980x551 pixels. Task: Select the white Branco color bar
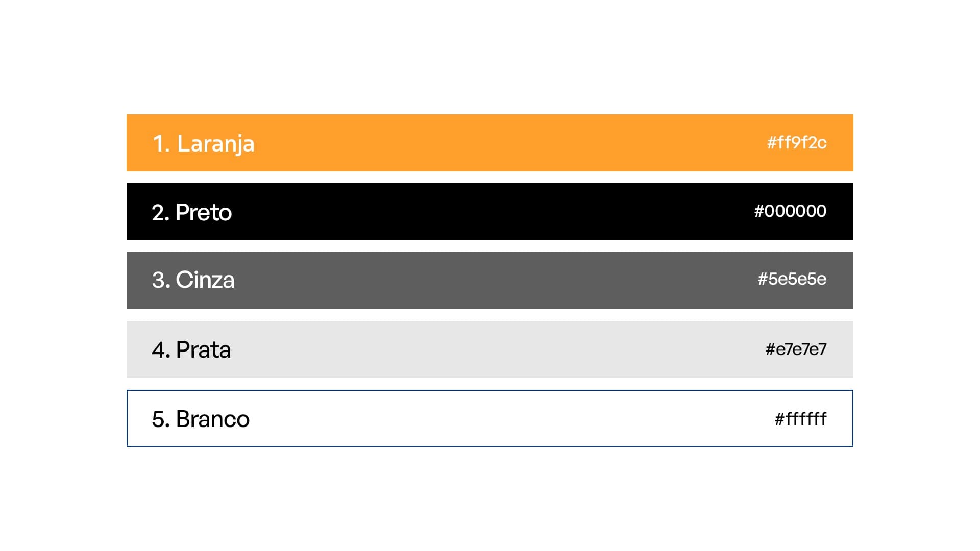(x=490, y=418)
